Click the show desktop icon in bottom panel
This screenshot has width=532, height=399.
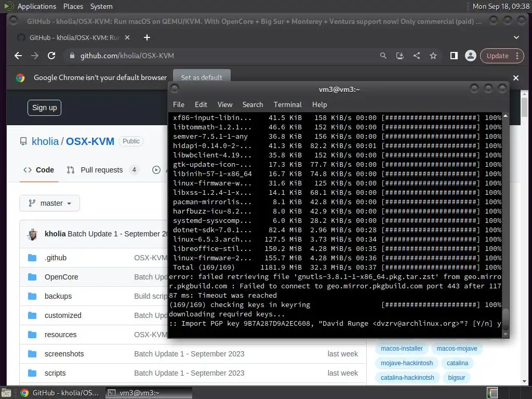6,393
